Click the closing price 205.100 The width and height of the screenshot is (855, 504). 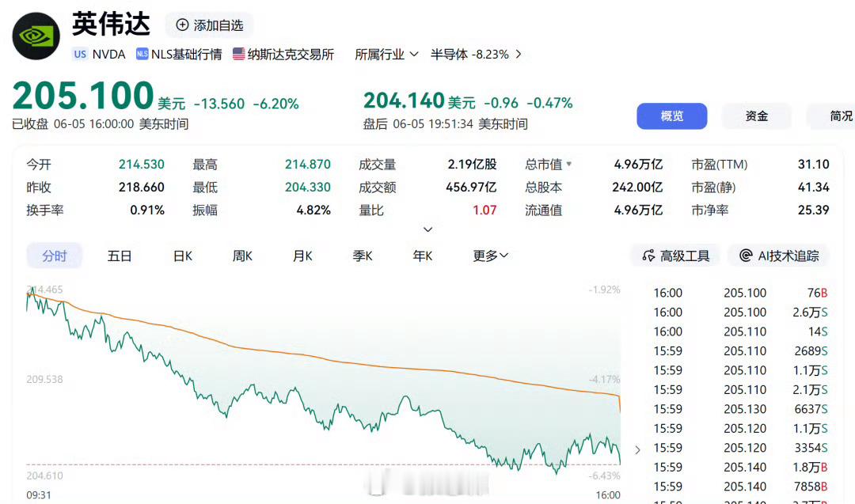(x=83, y=96)
